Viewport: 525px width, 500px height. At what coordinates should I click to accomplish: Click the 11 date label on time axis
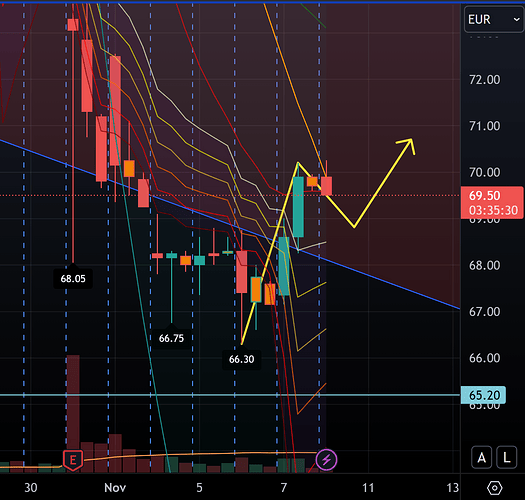point(368,488)
